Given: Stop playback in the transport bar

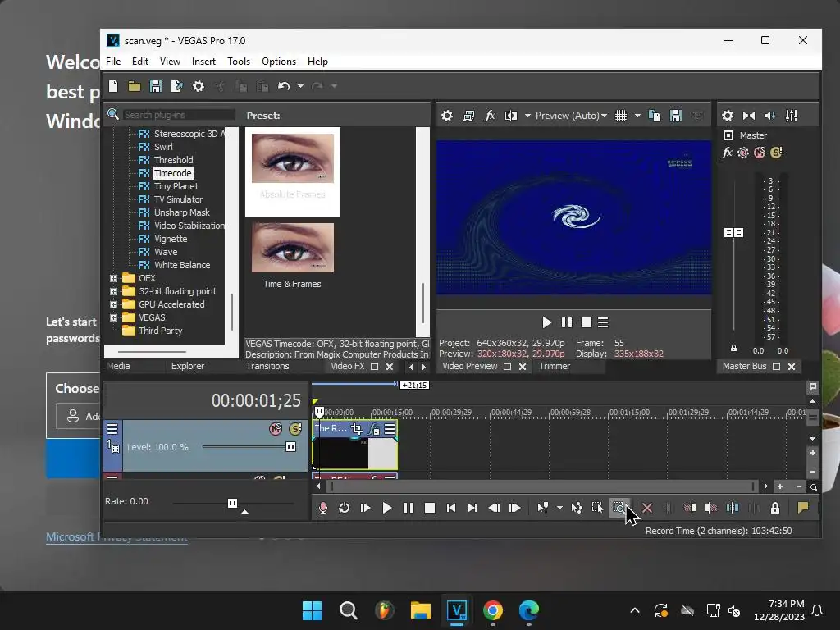Looking at the screenshot, I should point(430,508).
